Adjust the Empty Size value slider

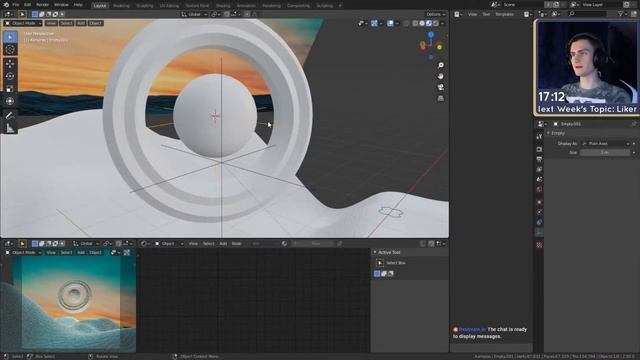click(605, 153)
